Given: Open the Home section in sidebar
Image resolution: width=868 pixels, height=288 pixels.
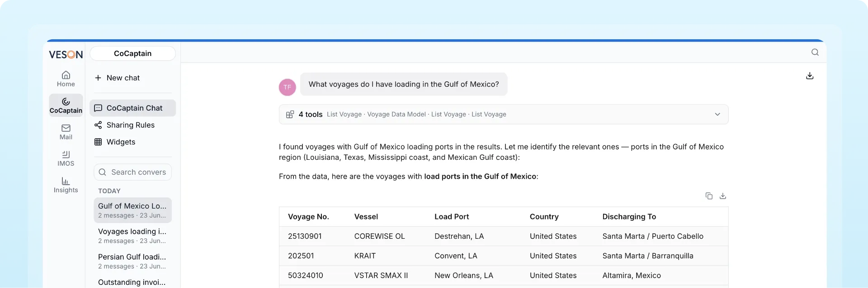Looking at the screenshot, I should pyautogui.click(x=66, y=79).
